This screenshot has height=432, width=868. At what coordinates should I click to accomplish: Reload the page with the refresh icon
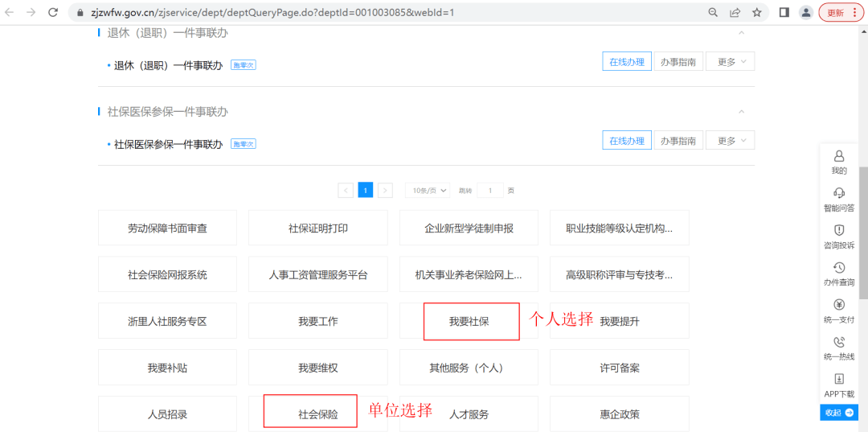53,12
